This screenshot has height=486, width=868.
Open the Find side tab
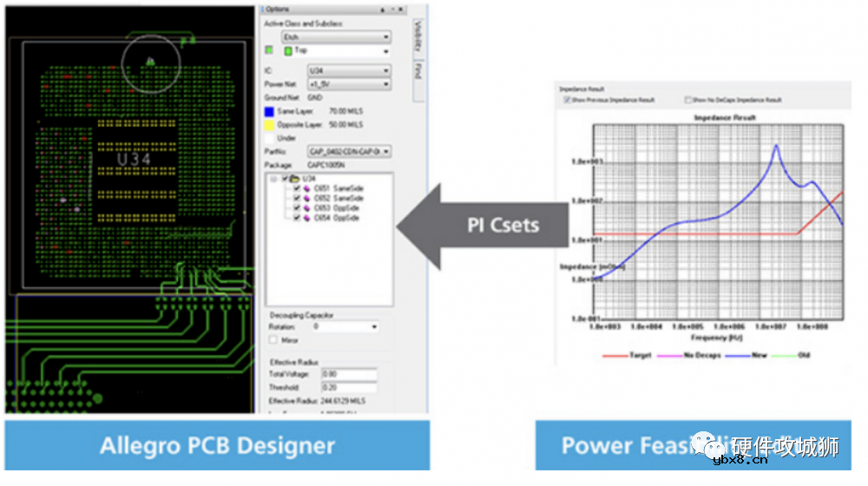pyautogui.click(x=418, y=72)
